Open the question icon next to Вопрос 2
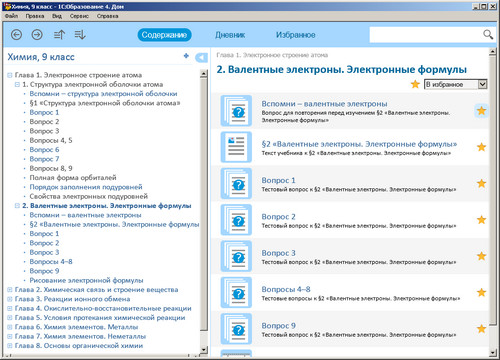The height and width of the screenshot is (360, 500). click(236, 220)
